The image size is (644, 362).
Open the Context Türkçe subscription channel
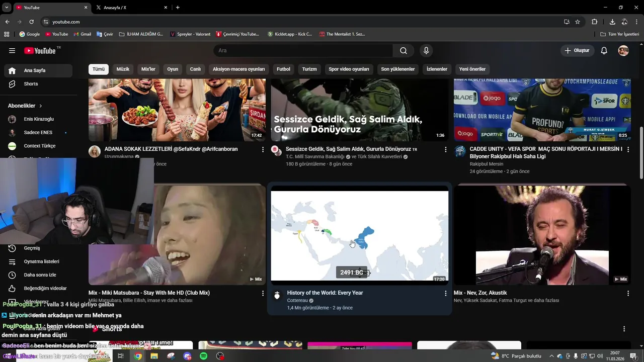click(38, 146)
